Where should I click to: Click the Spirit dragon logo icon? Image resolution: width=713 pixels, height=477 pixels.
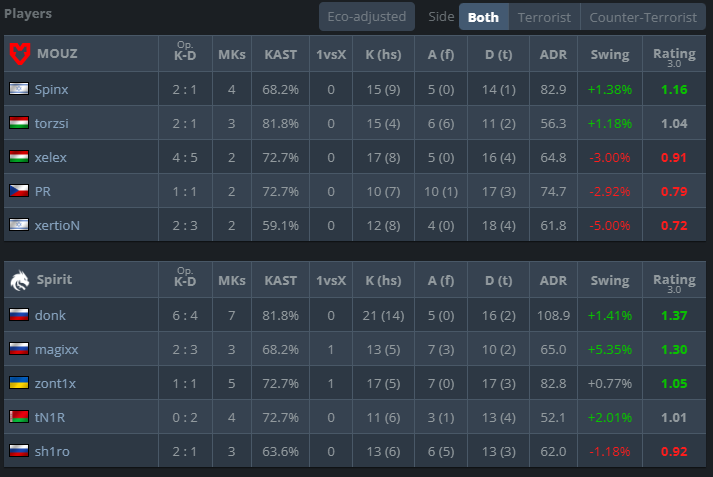click(x=20, y=280)
